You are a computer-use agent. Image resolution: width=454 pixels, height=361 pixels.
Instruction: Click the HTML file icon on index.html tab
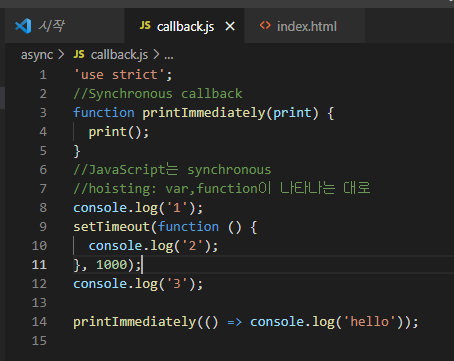265,25
